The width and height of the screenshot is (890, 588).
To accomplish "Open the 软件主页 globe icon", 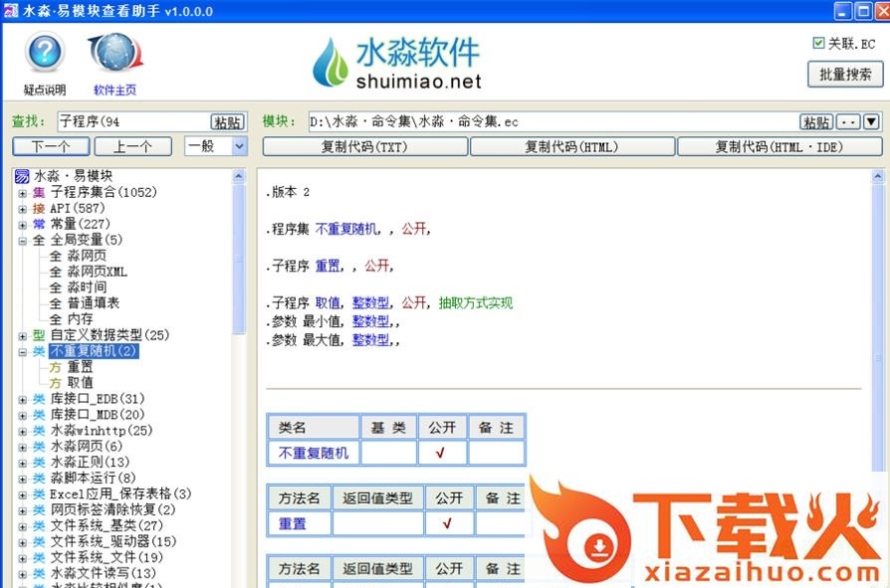I will [x=115, y=53].
